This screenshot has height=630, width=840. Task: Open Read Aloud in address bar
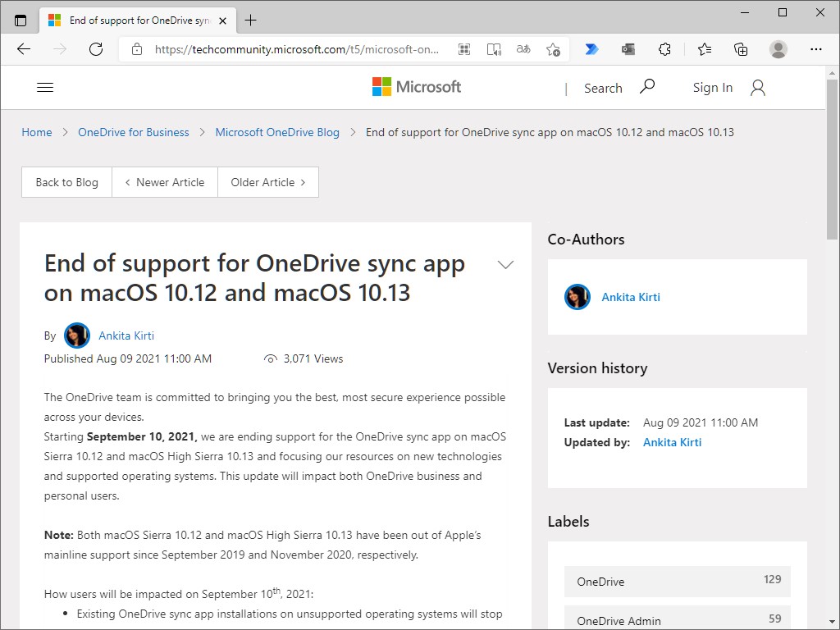[494, 49]
